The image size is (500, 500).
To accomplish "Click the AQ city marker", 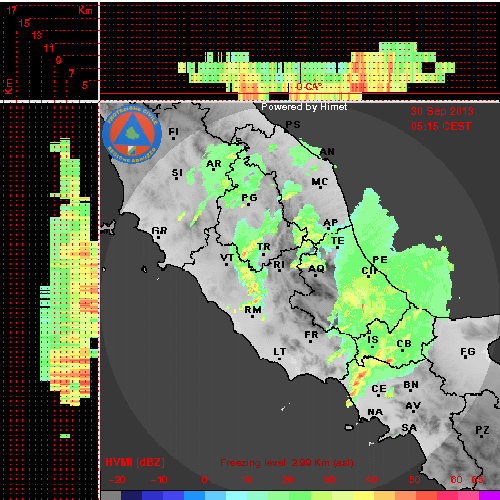I will click(316, 275).
